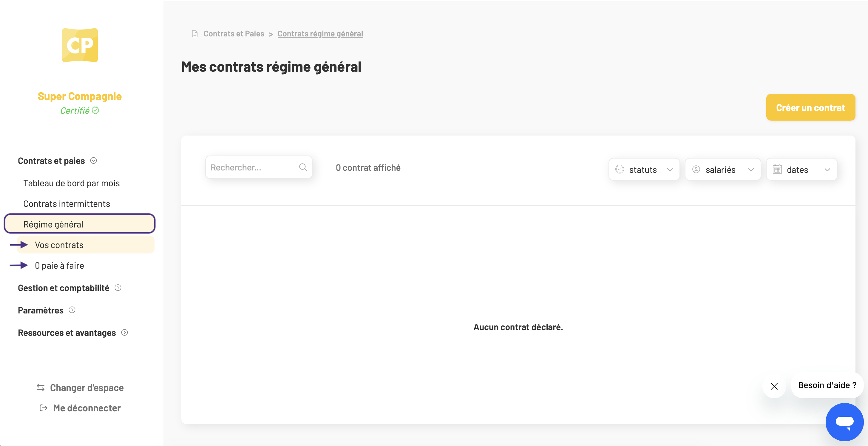Viewport: 868px width, 446px height.
Task: Click the green certified checkmark badge
Action: point(96,110)
